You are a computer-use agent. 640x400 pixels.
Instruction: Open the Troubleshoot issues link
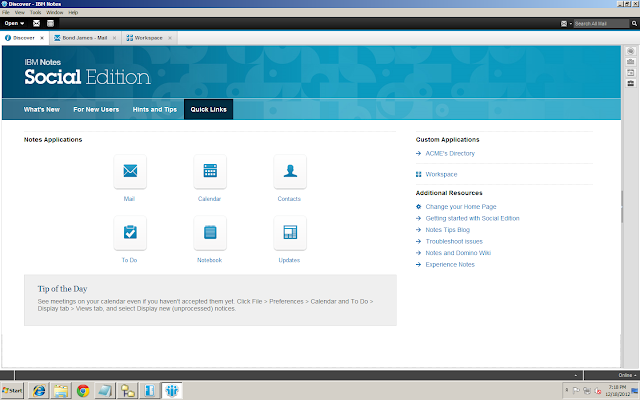454,241
